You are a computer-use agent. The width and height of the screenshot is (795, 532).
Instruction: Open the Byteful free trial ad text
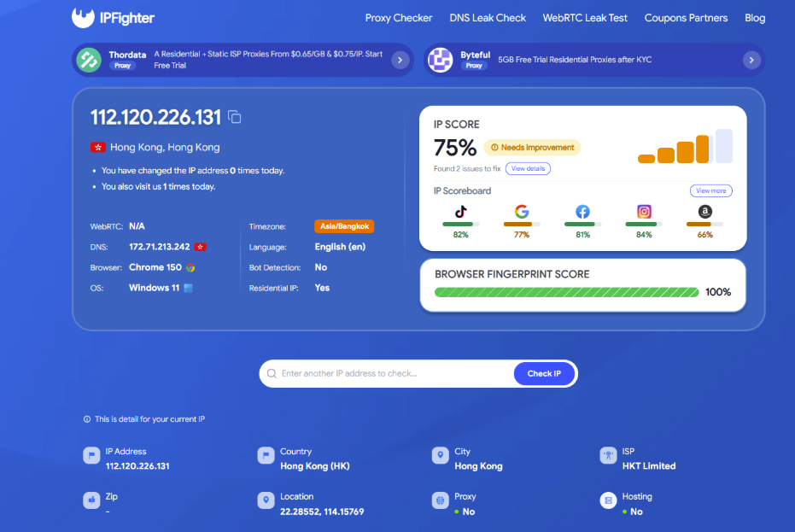(575, 60)
